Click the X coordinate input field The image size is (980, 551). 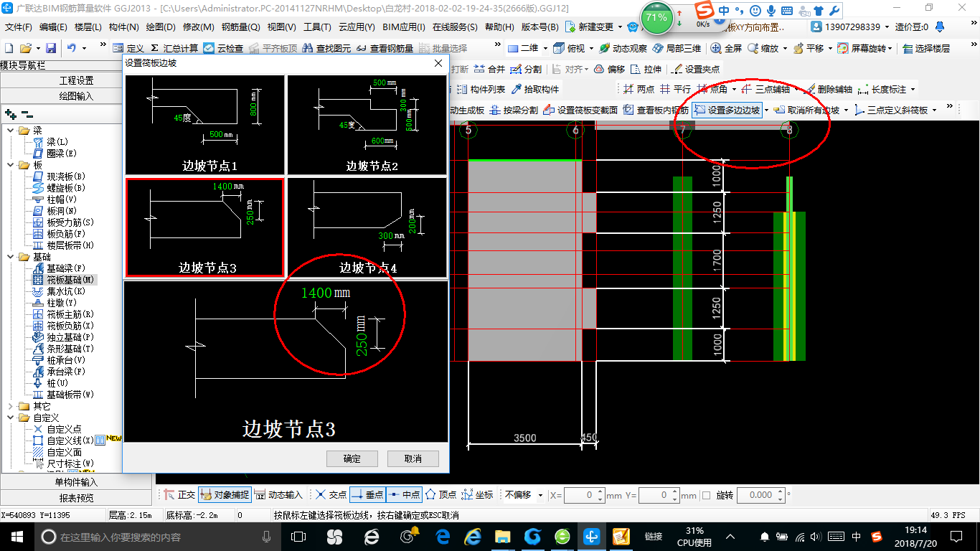click(x=585, y=495)
